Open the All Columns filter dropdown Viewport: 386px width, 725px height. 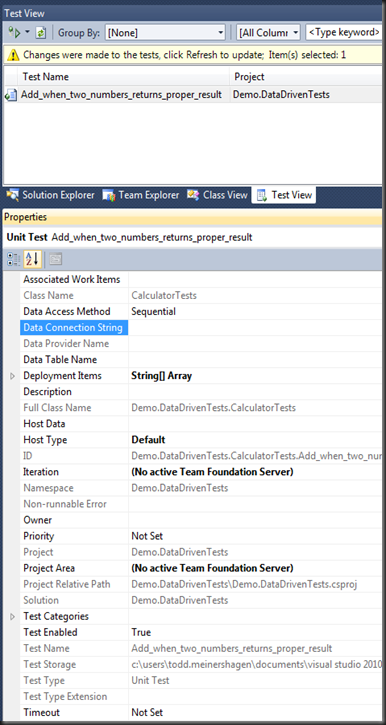click(269, 32)
